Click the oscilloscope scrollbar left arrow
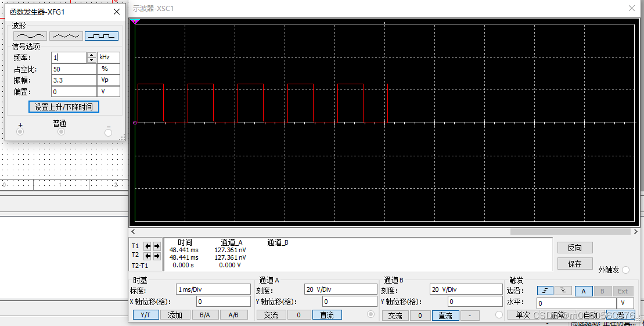Screen dimensions: 644x326 pyautogui.click(x=132, y=231)
